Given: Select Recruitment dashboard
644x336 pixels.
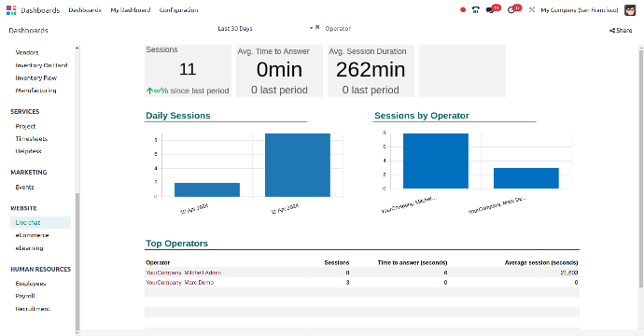Looking at the screenshot, I should pos(33,309).
